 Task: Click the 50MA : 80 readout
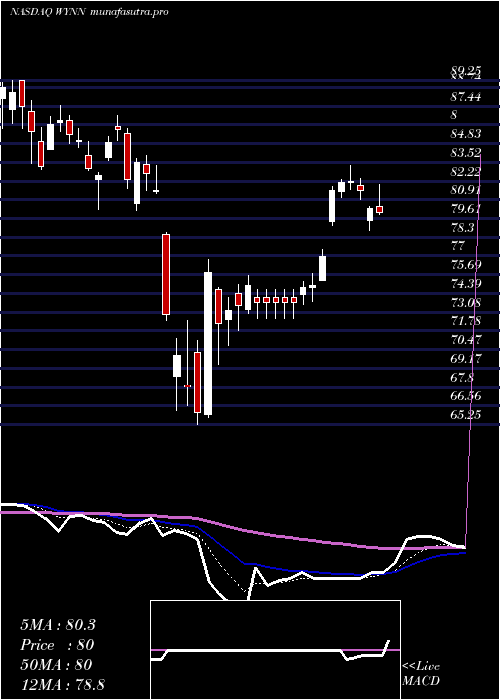tap(56, 665)
